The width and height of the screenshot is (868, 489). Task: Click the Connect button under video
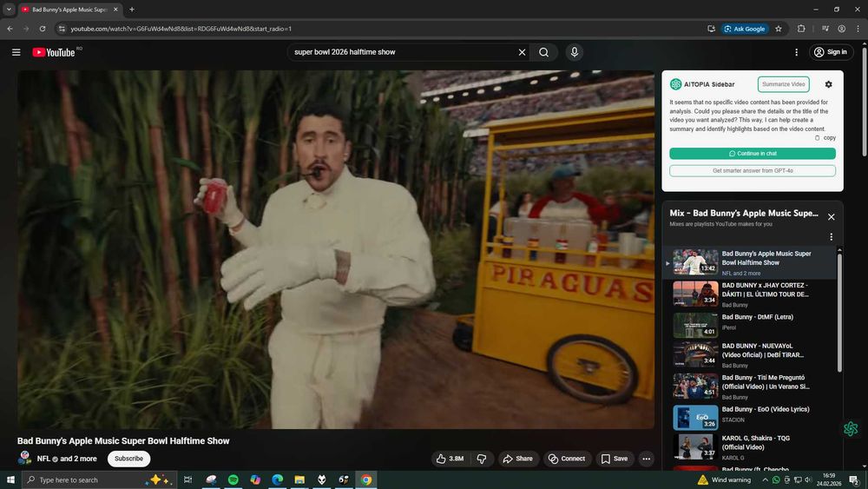coord(567,459)
